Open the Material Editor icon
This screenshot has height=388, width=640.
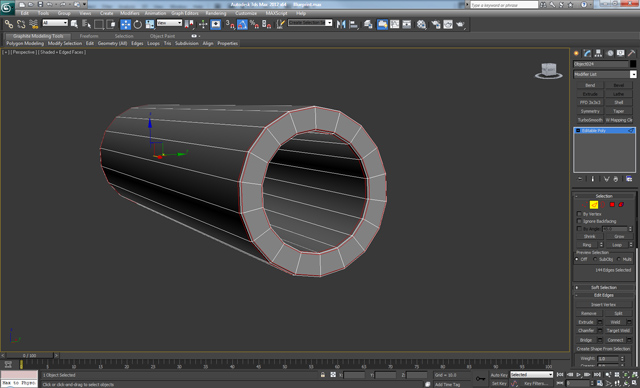[422, 24]
